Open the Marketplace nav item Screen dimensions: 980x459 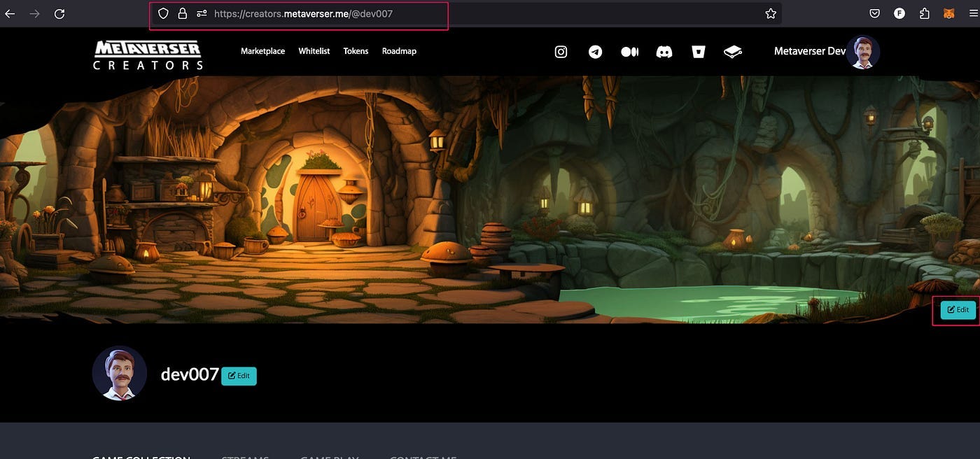(262, 51)
